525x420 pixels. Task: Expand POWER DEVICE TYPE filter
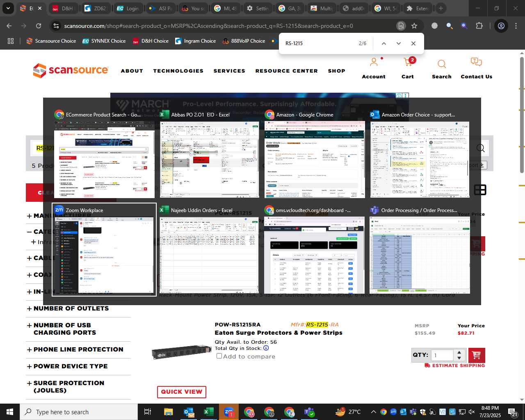pyautogui.click(x=67, y=366)
